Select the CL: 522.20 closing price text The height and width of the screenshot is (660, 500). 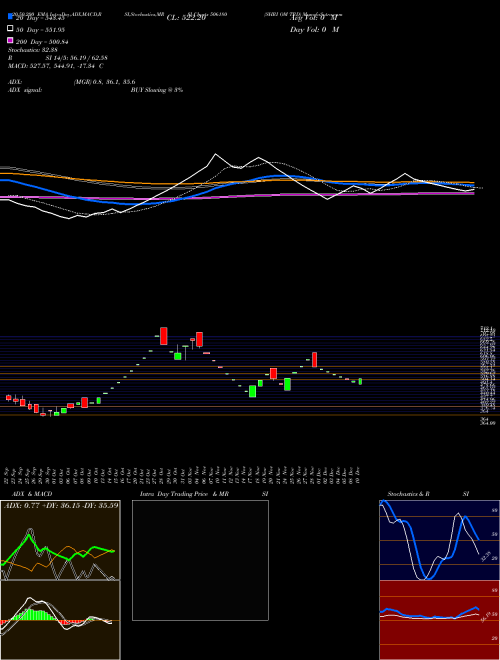click(x=186, y=18)
